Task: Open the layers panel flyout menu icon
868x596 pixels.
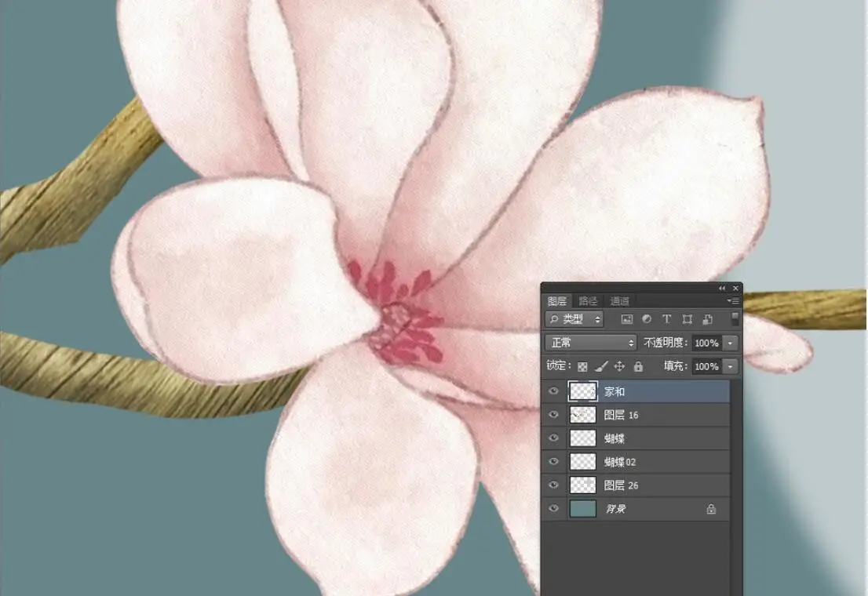Action: point(734,300)
